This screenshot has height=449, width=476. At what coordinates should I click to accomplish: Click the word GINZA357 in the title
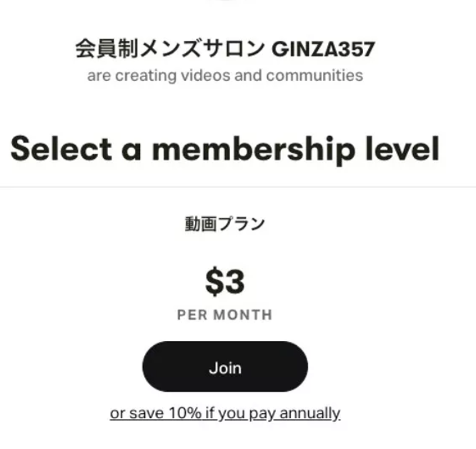[x=324, y=49]
